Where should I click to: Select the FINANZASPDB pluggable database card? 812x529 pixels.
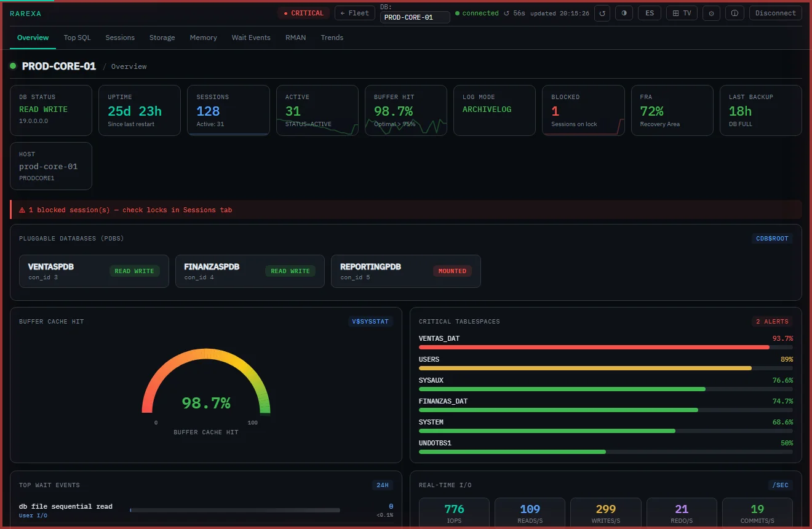[x=250, y=271]
